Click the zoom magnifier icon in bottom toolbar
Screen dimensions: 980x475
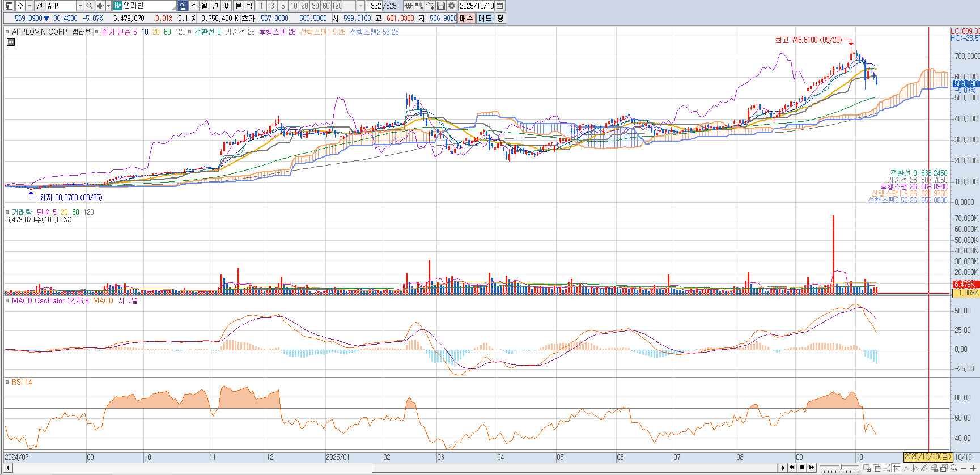tap(954, 468)
